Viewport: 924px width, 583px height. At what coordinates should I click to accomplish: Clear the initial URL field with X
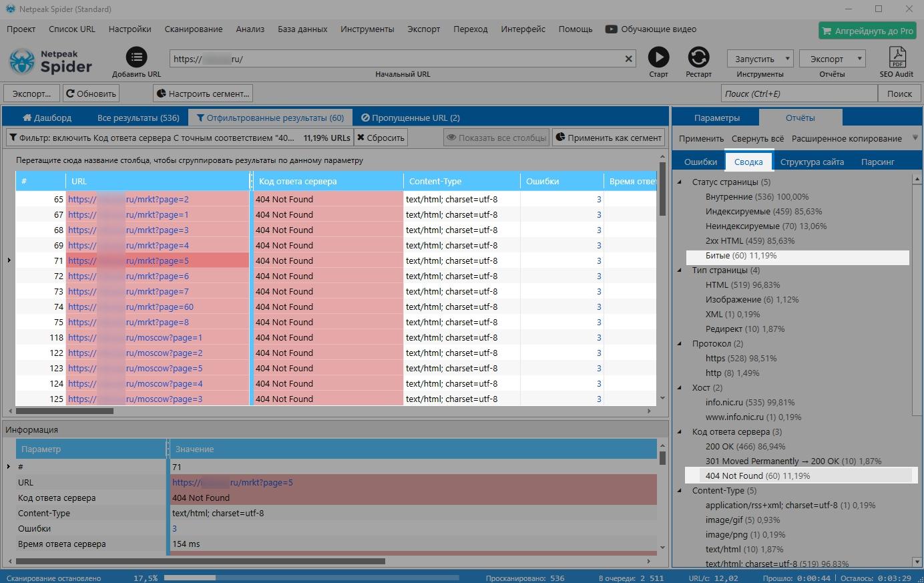[628, 59]
